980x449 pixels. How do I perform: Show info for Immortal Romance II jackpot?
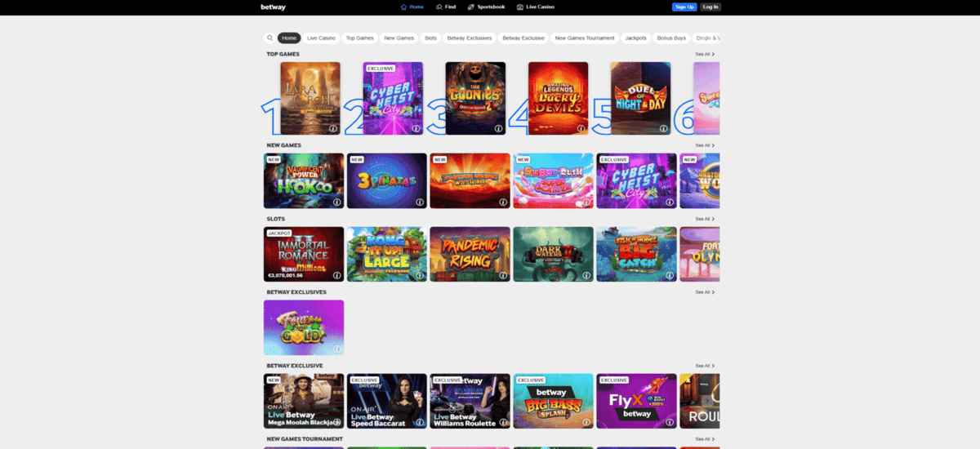click(336, 275)
